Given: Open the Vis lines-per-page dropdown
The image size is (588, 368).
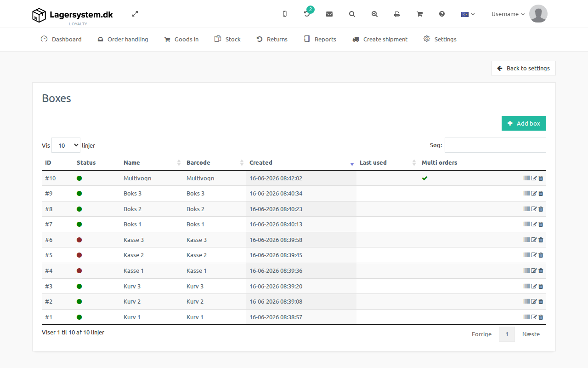Looking at the screenshot, I should coord(66,145).
